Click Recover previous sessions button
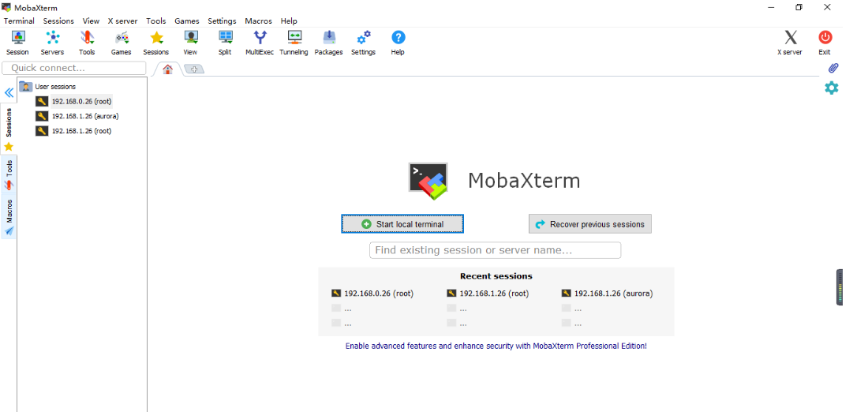 (x=590, y=224)
